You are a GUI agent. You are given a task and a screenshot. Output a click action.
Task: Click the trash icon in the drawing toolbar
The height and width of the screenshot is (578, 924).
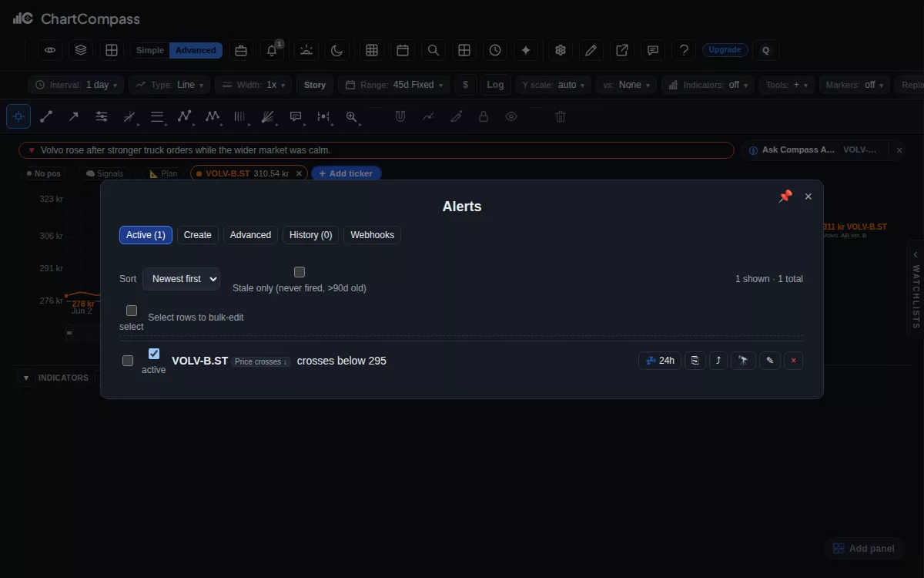pos(561,116)
